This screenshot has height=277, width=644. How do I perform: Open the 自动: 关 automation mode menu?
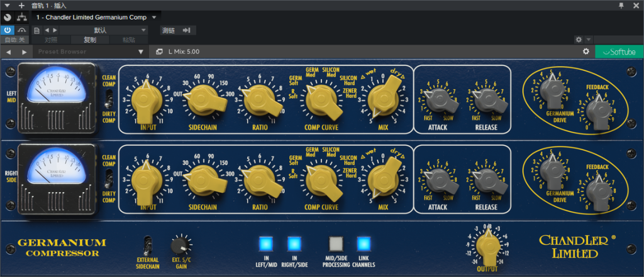14,40
